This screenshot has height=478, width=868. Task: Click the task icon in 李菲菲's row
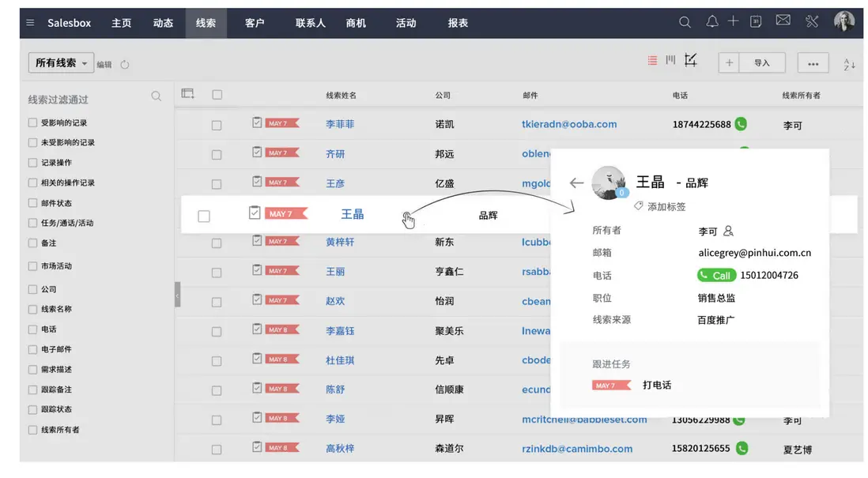pos(257,122)
